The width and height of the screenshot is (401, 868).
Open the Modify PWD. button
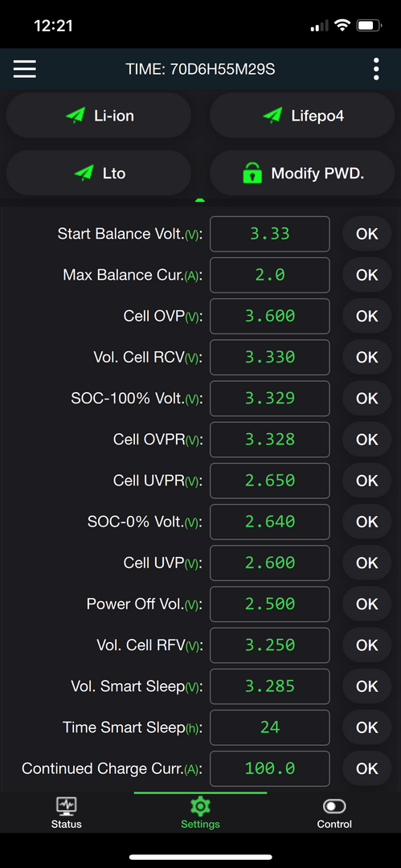[302, 174]
